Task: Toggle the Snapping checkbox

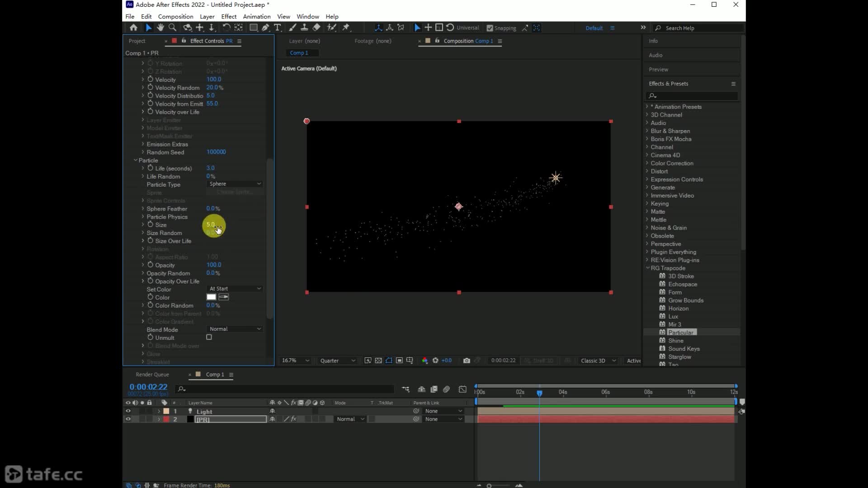Action: (x=490, y=28)
